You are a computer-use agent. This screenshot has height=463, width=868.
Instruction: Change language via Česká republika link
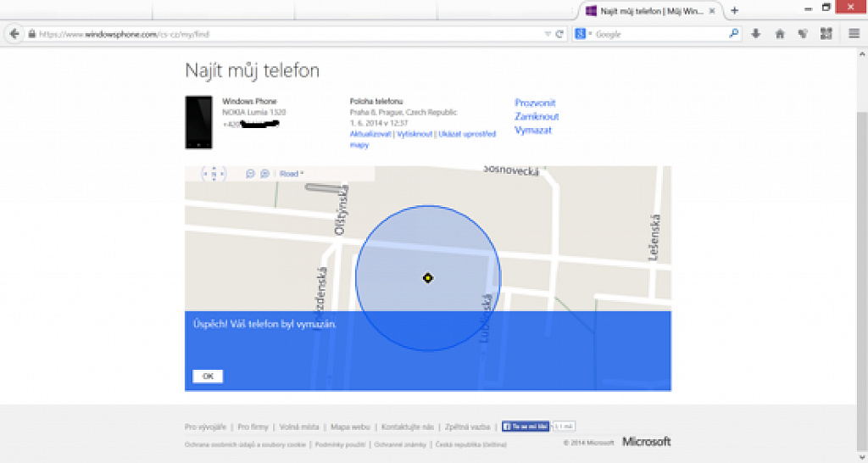click(x=471, y=444)
